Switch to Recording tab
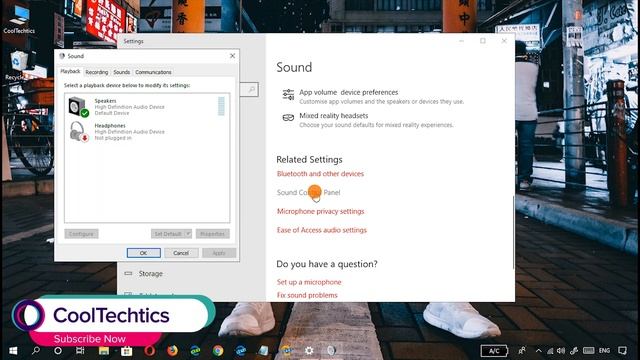Viewport: 640px width, 360px height. [x=97, y=72]
